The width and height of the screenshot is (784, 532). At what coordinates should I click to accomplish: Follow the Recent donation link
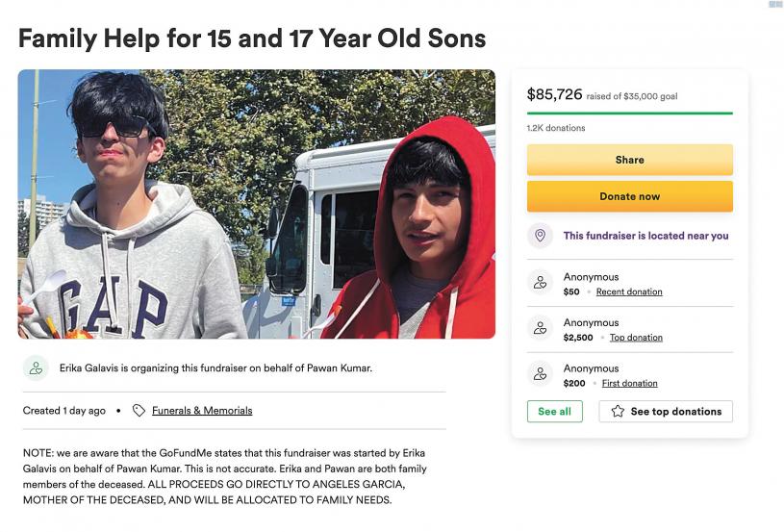pyautogui.click(x=629, y=291)
